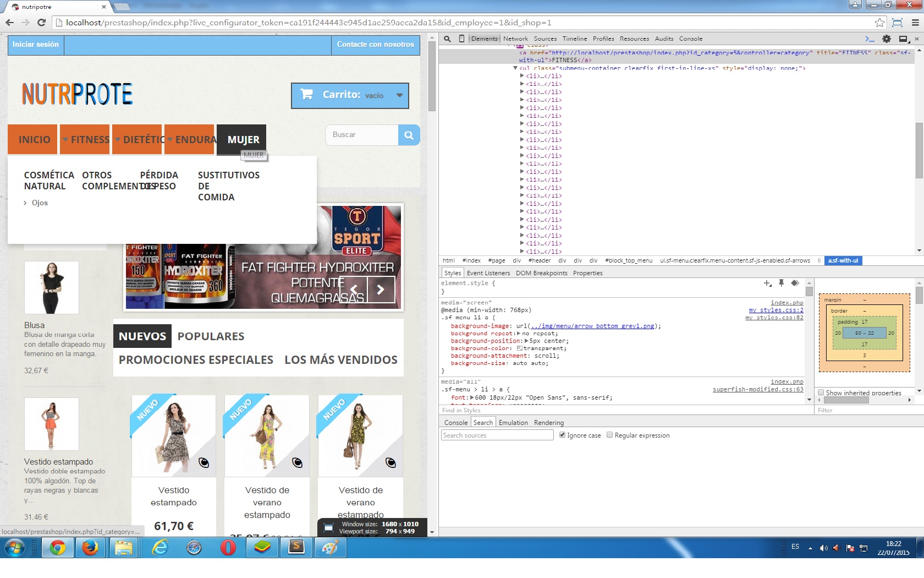Expand the Carrito cart dropdown

click(x=399, y=95)
